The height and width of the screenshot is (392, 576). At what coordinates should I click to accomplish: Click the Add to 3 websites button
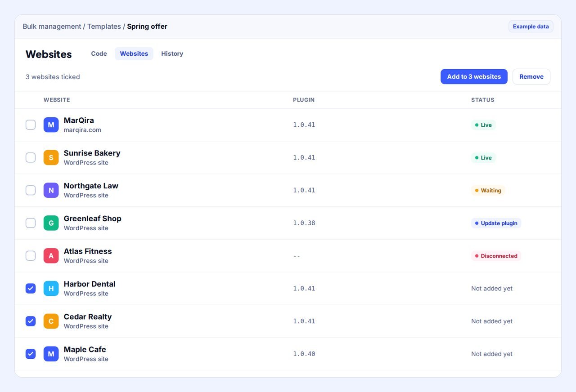[474, 76]
